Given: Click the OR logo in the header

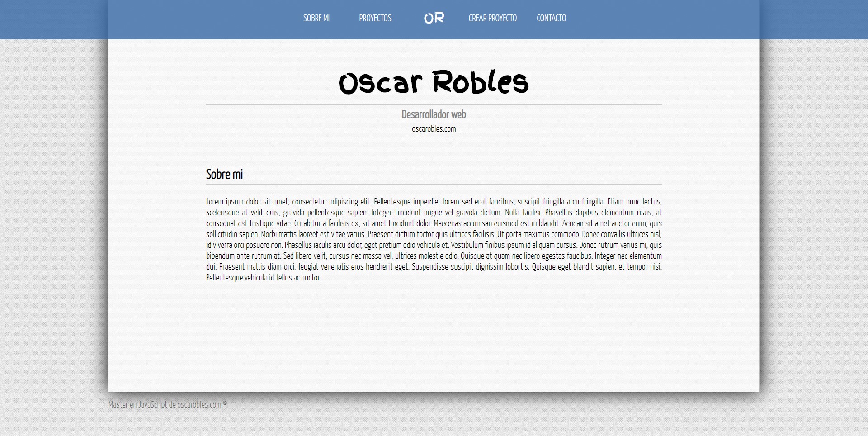Looking at the screenshot, I should coord(434,18).
